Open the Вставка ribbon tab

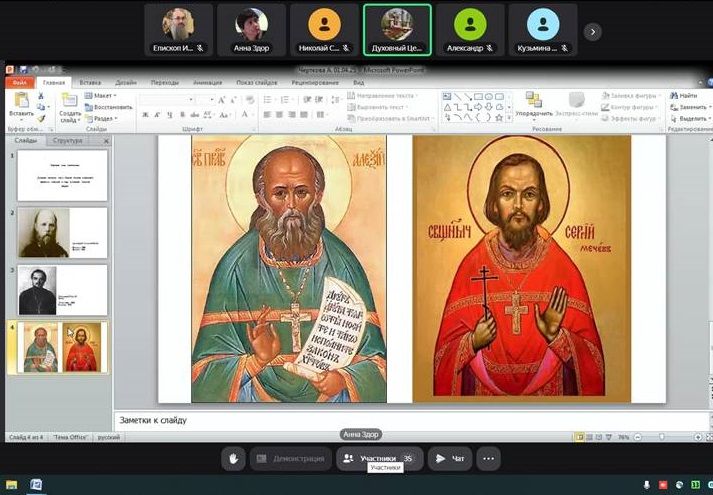pyautogui.click(x=90, y=83)
